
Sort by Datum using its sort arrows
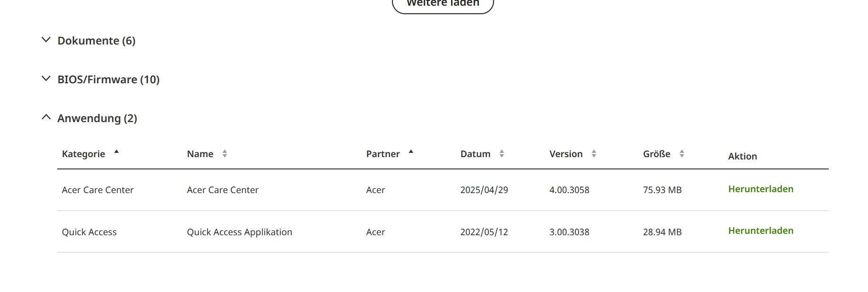[x=502, y=154]
